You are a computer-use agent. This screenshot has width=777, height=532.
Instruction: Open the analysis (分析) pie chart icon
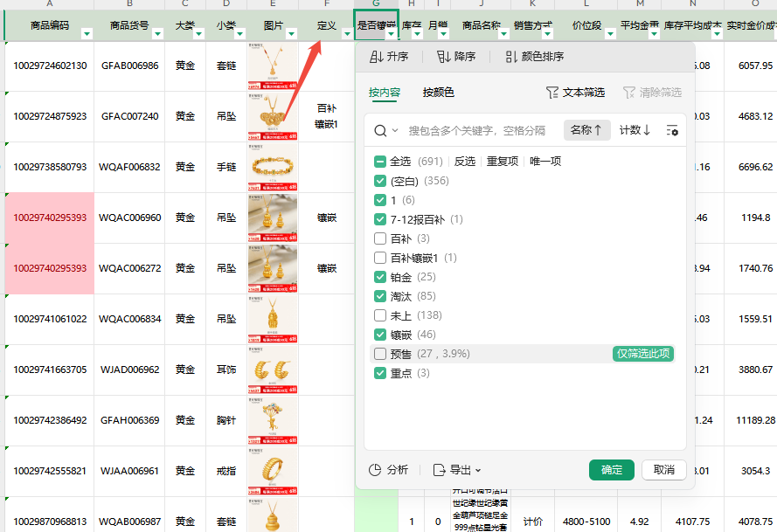click(x=376, y=470)
